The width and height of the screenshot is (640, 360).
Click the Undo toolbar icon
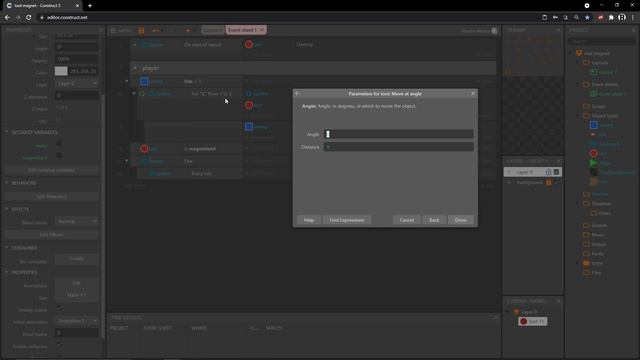pos(156,31)
